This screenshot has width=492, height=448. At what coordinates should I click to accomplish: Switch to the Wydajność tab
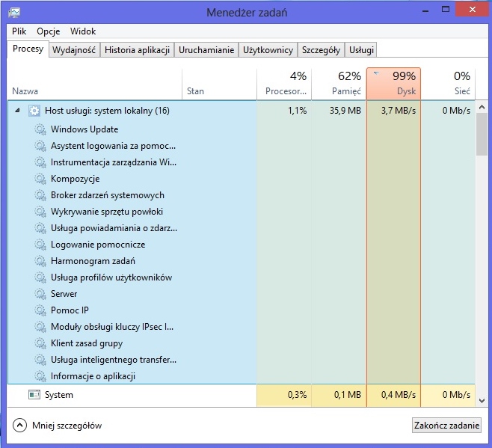(74, 50)
